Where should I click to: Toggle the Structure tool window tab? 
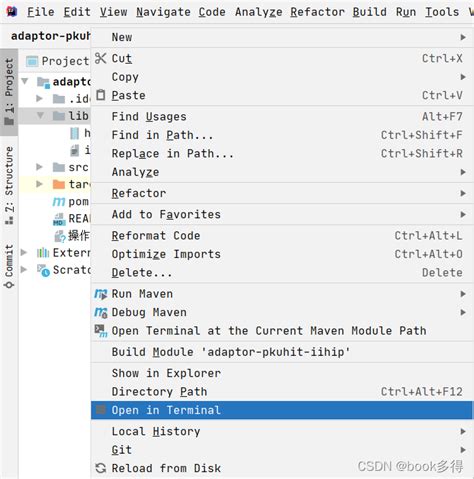9,185
